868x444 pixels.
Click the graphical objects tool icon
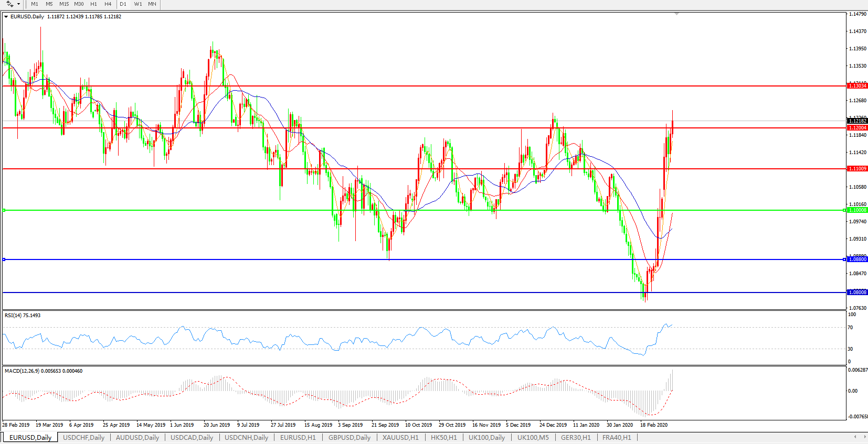point(9,4)
